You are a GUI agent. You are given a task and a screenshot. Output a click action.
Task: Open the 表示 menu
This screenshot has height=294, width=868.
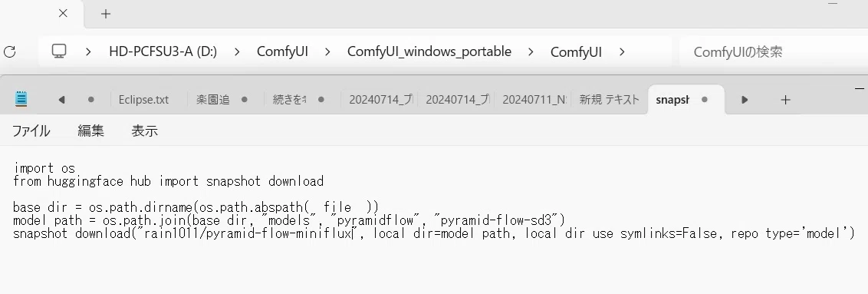[144, 130]
